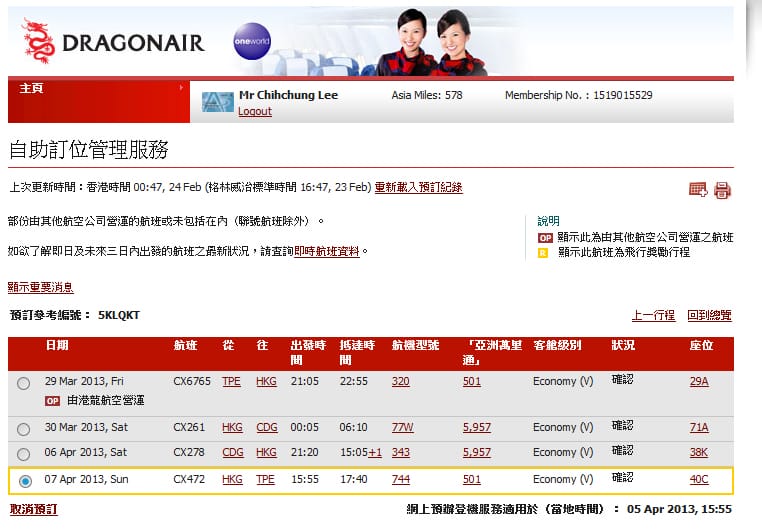
Task: Click the oneworld alliance badge
Action: (x=251, y=41)
